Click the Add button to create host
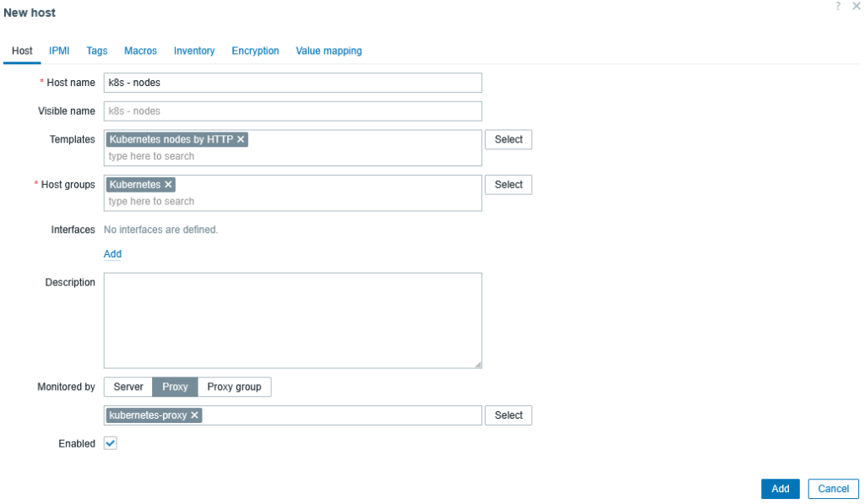This screenshot has width=865, height=504. coord(780,489)
